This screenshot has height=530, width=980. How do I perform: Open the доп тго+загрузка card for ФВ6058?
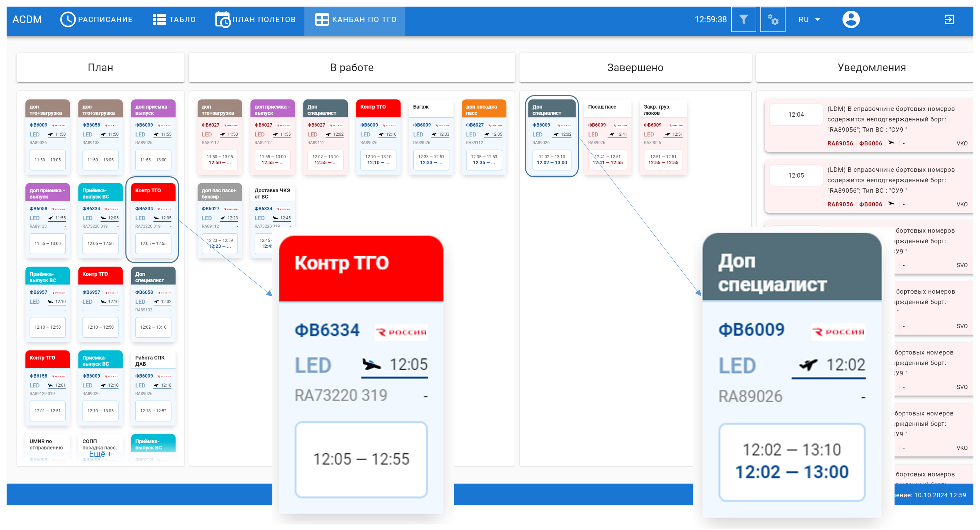[100, 137]
